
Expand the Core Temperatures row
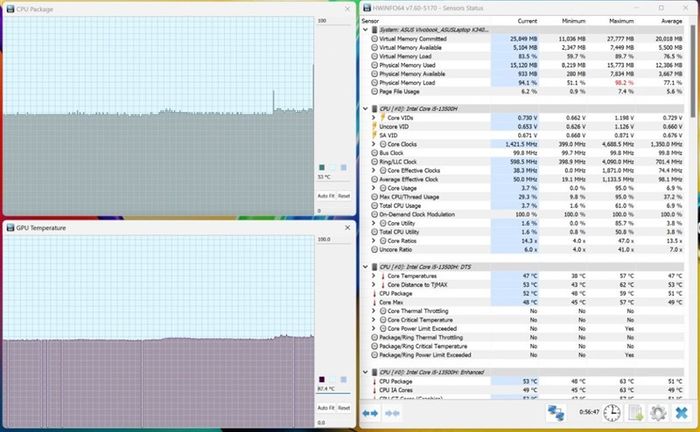tap(374, 275)
